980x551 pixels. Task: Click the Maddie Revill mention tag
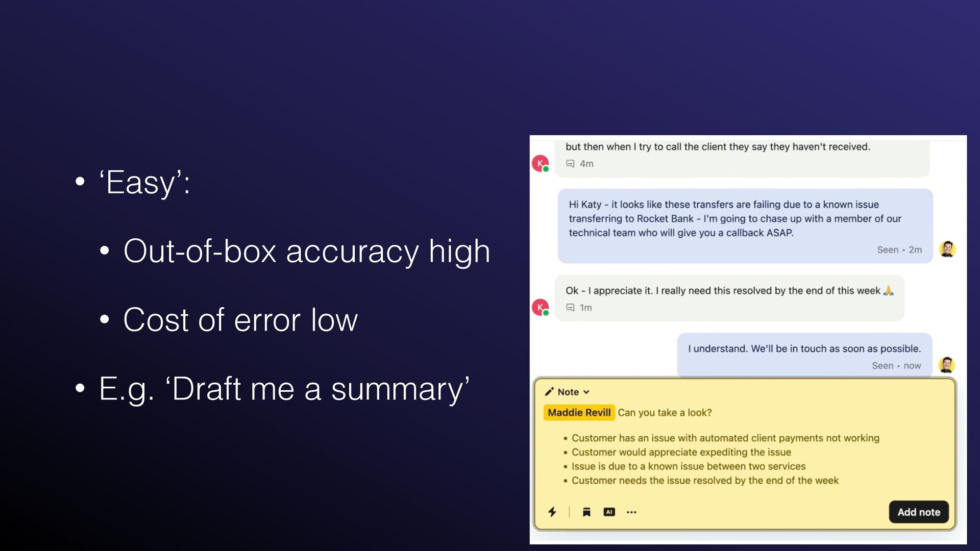coord(579,412)
